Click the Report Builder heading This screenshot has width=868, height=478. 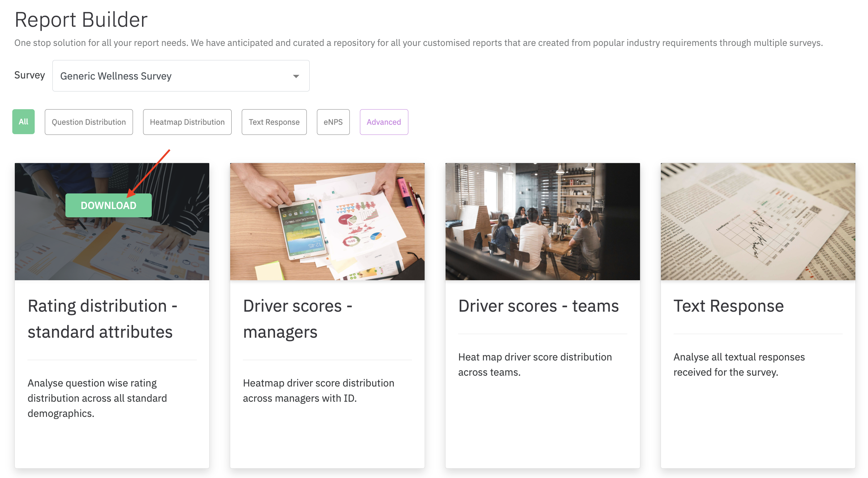[x=81, y=20]
